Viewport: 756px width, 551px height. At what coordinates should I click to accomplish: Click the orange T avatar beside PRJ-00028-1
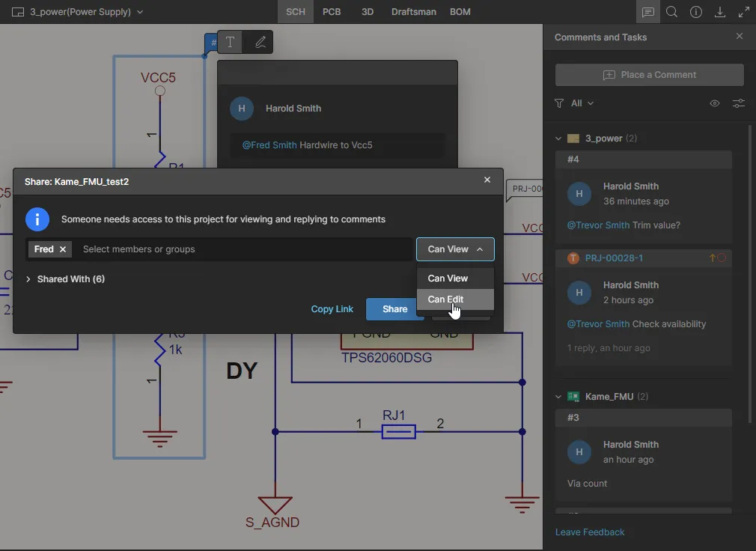click(573, 258)
